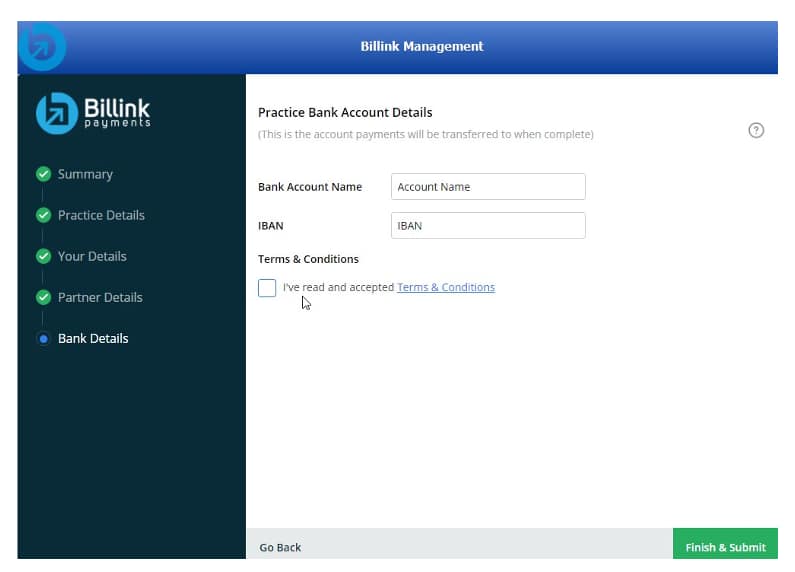Click the green checkmark beside Practice Details

[x=43, y=215]
